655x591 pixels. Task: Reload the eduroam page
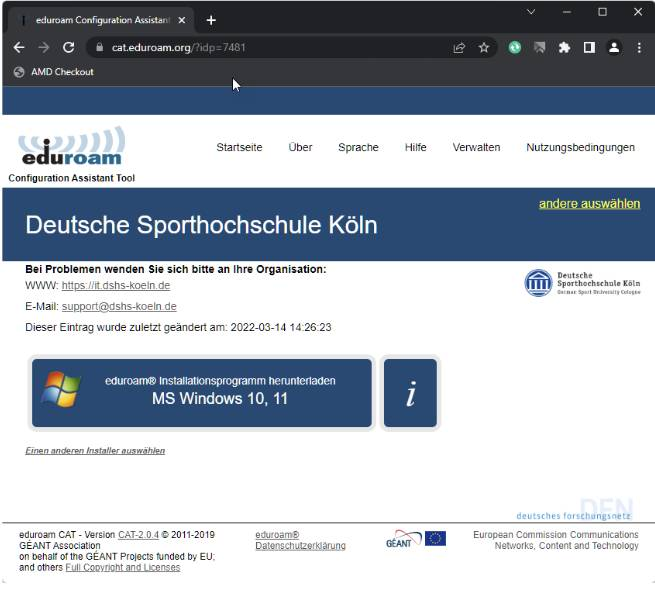tap(69, 48)
